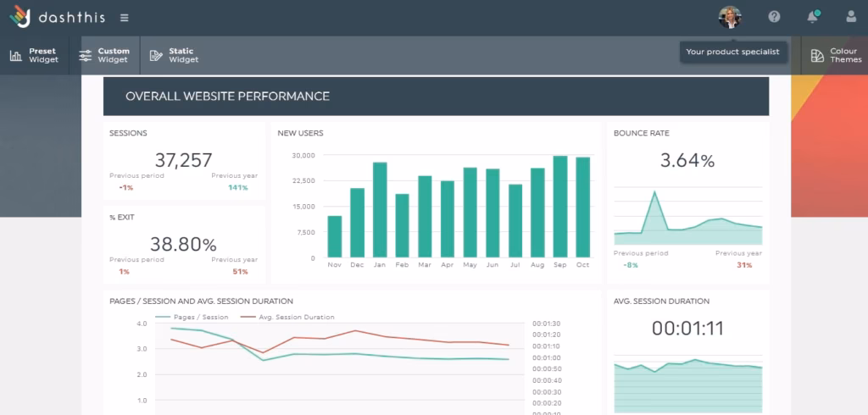Click the DashThis logo icon
Viewport: 868px width, 415px height.
(20, 17)
